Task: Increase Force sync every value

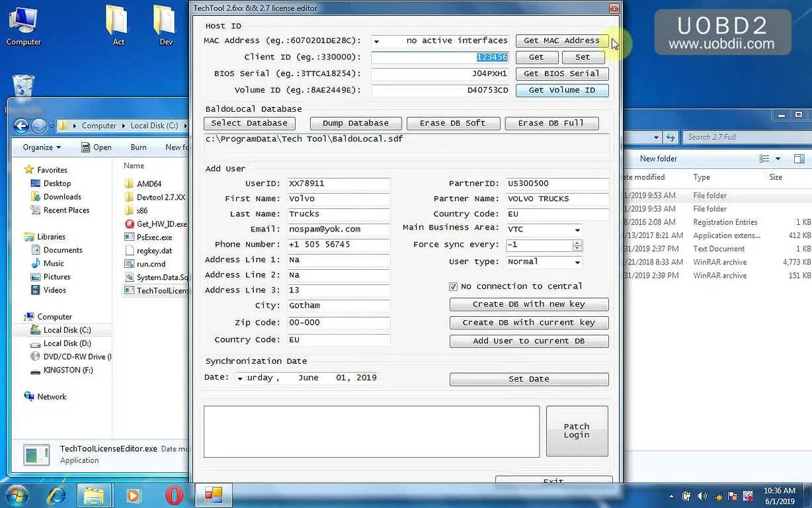Action: [577, 242]
